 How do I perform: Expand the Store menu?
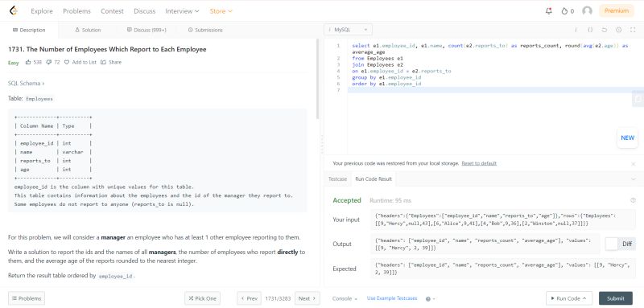221,11
